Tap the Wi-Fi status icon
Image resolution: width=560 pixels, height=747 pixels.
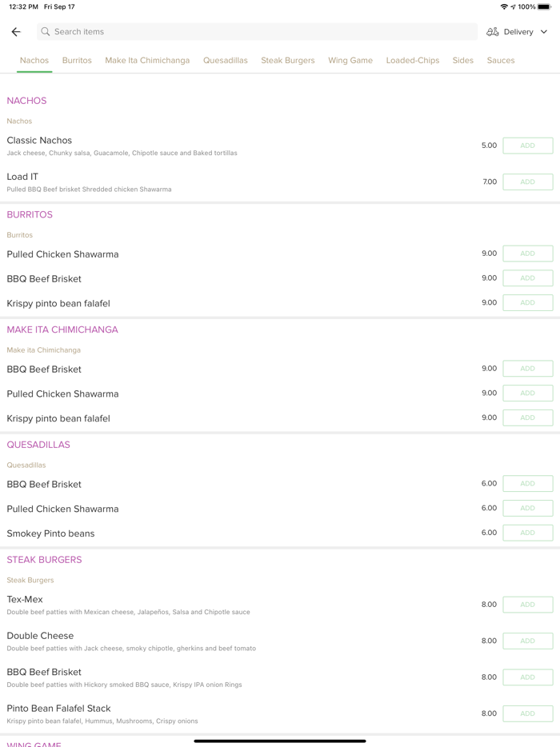point(504,6)
